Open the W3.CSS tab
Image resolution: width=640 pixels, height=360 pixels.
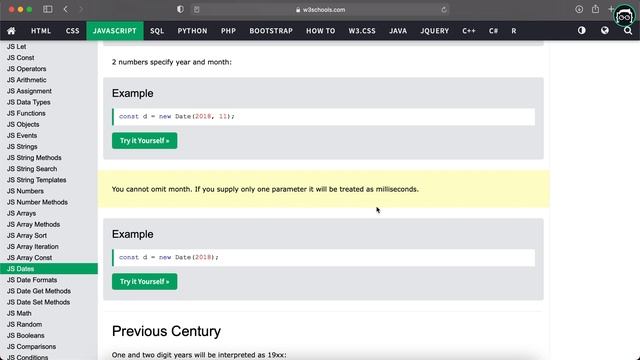point(362,31)
